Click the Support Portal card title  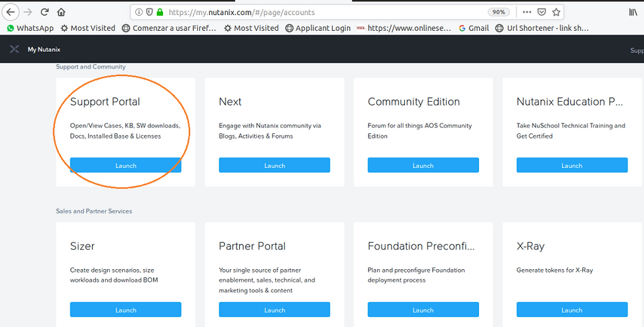tap(105, 102)
